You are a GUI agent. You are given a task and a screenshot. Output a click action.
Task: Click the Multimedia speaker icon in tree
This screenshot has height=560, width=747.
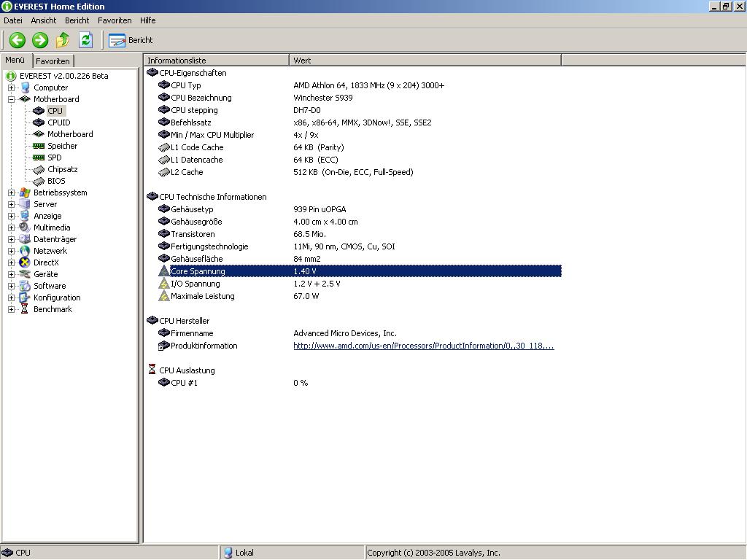point(25,227)
